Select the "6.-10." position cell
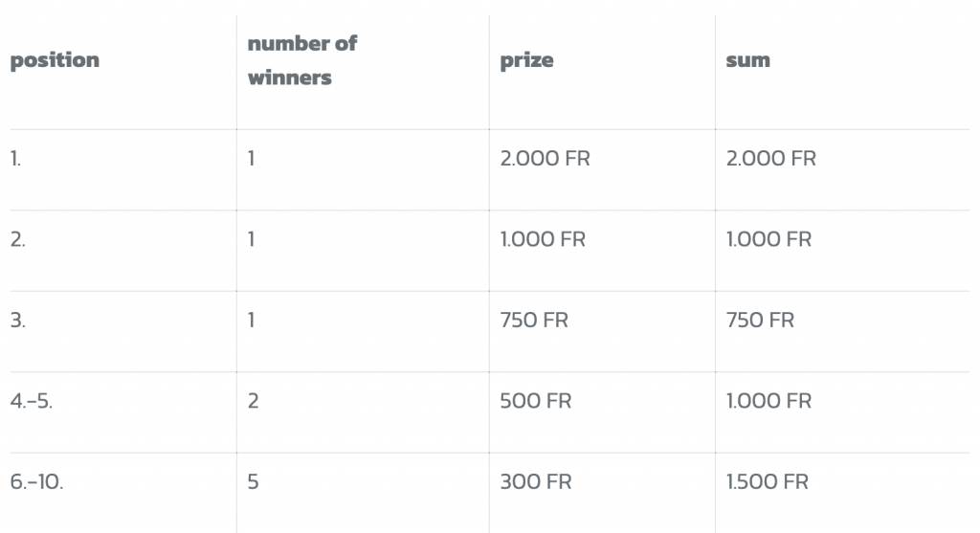Viewport: 980px width, 533px height. point(36,481)
